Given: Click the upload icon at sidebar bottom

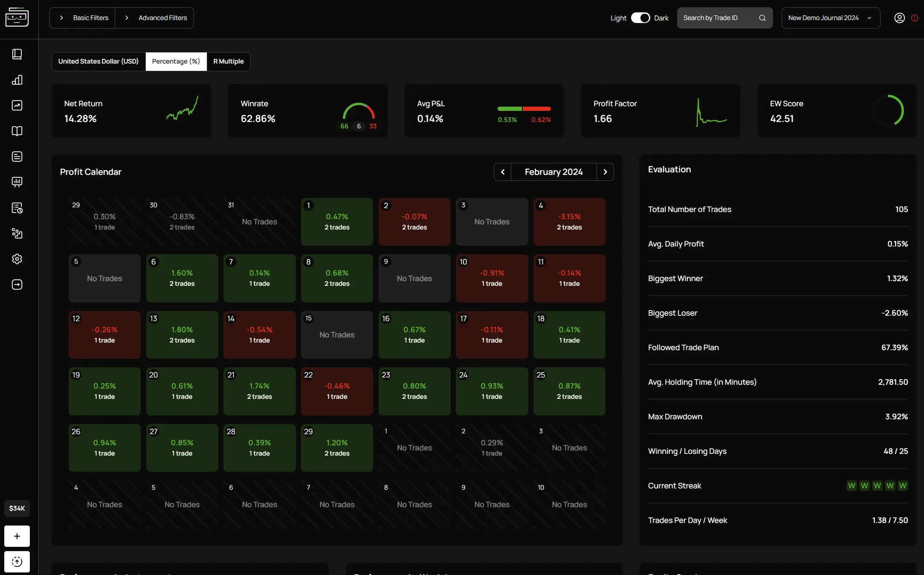Looking at the screenshot, I should [x=17, y=562].
